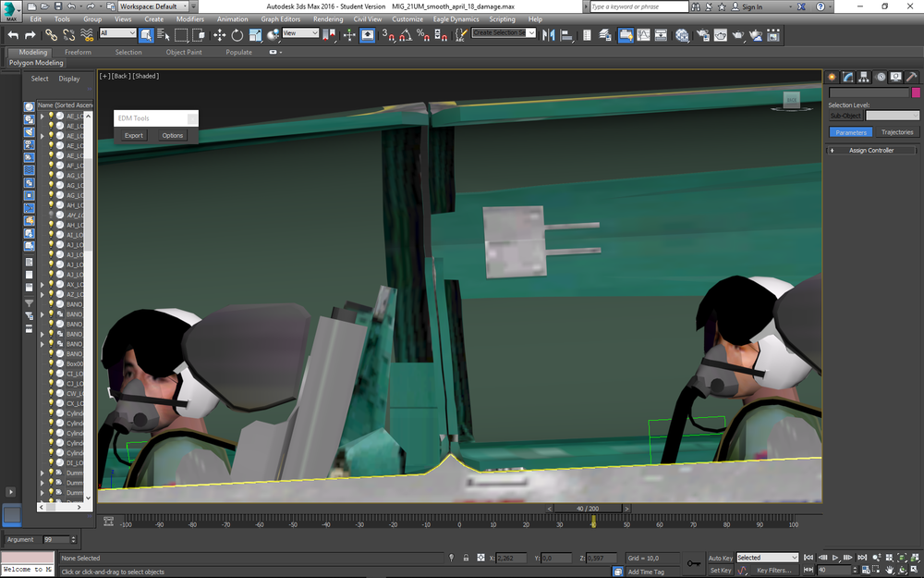This screenshot has height=578, width=924.
Task: Click the magenta object color swatch
Action: click(916, 92)
